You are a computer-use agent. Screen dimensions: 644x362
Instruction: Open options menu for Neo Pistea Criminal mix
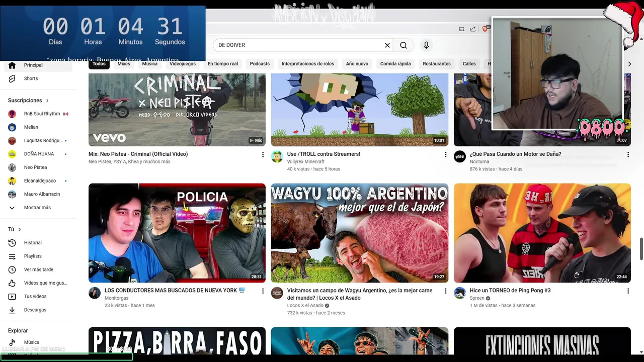[263, 155]
